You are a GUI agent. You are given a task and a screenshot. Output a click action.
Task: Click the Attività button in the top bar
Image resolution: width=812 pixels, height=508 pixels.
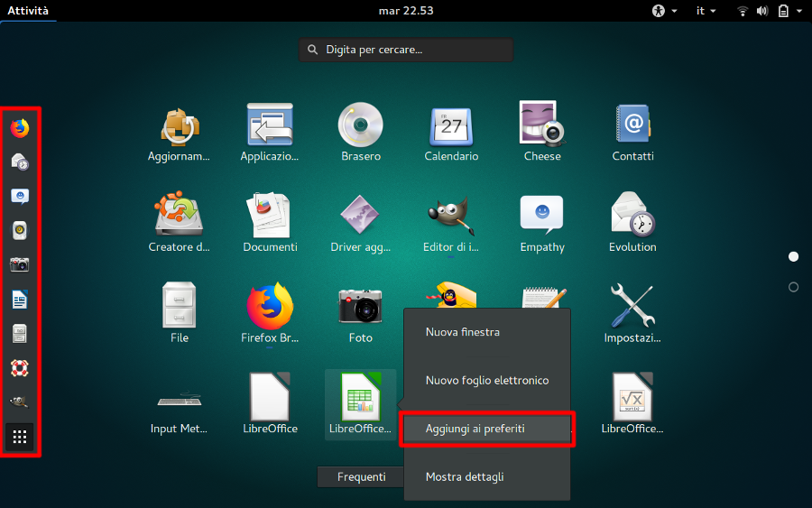point(28,11)
